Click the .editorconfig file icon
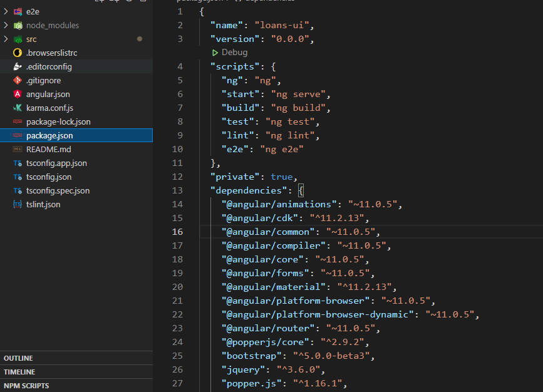This screenshot has height=392, width=543. tap(18, 66)
